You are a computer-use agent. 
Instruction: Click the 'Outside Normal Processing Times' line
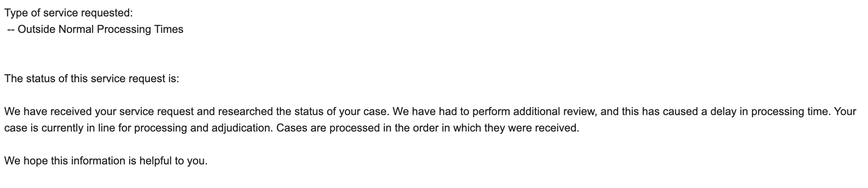click(95, 30)
